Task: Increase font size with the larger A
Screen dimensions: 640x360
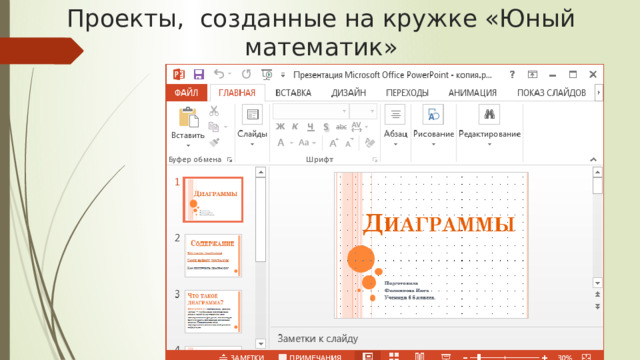Action: [333, 143]
